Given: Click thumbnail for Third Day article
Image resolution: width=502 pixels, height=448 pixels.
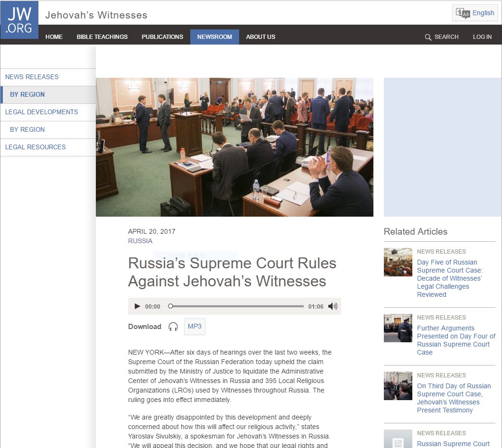Looking at the screenshot, I should (x=398, y=386).
